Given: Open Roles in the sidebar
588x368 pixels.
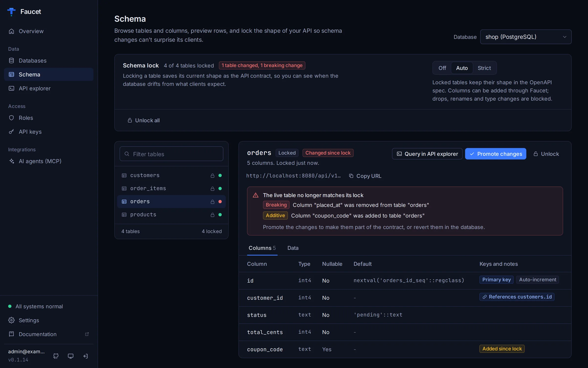Looking at the screenshot, I should [x=49, y=118].
